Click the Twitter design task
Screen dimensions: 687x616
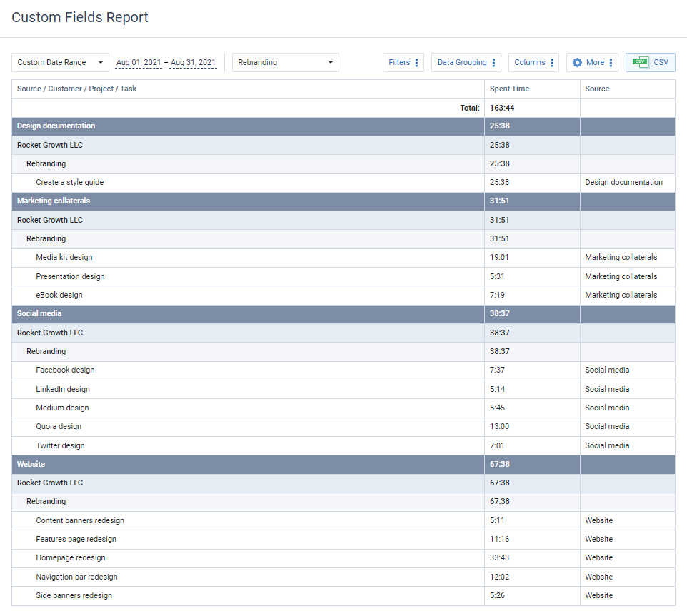60,445
